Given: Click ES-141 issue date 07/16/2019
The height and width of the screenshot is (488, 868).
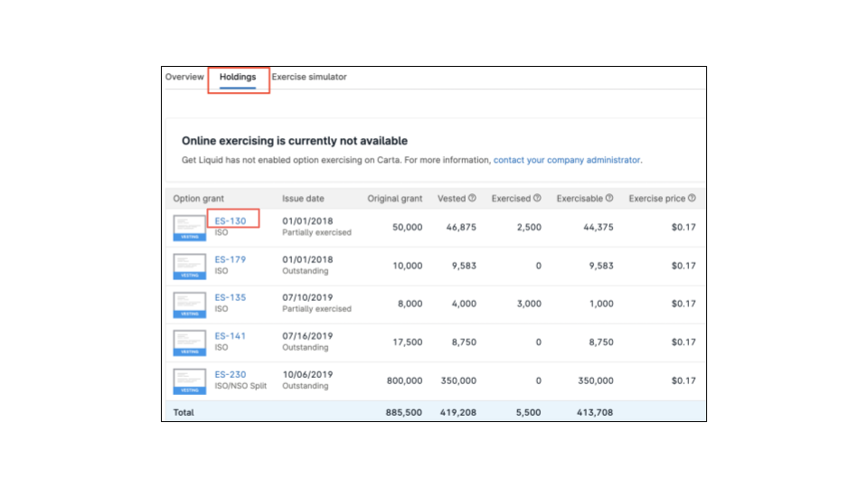Looking at the screenshot, I should tap(307, 336).
